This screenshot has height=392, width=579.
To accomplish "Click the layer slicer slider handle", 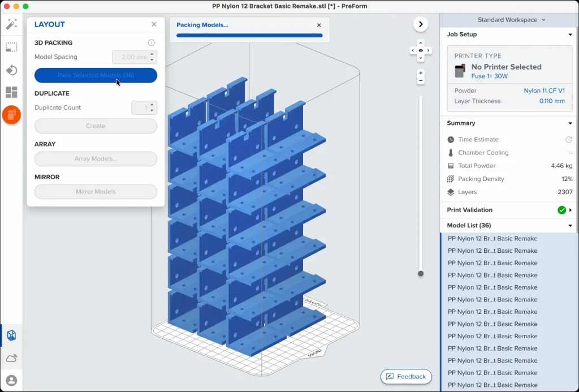I will point(421,274).
